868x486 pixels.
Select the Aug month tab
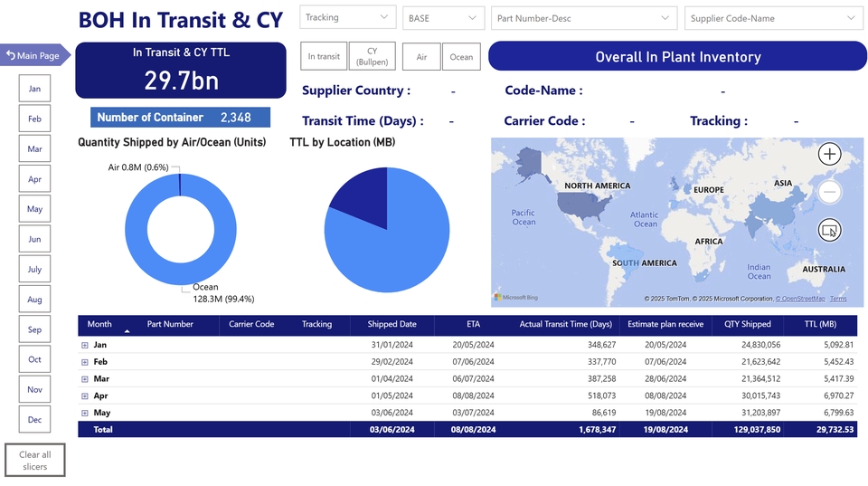point(34,300)
